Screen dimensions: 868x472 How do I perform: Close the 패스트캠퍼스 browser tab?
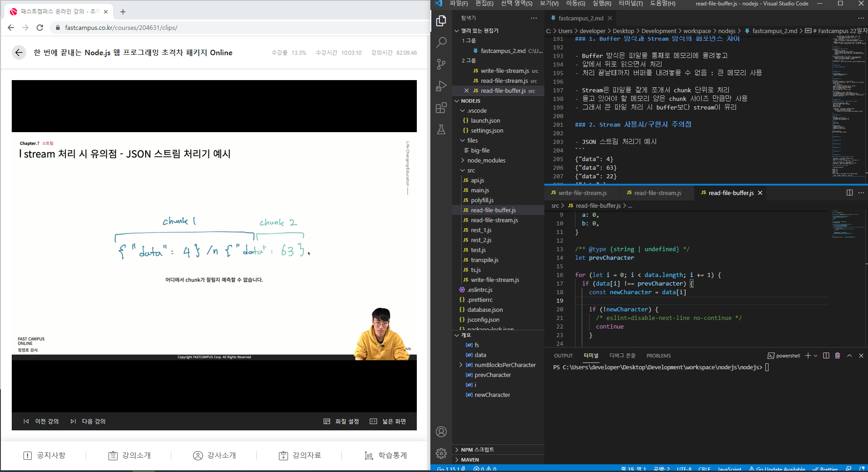pyautogui.click(x=106, y=11)
